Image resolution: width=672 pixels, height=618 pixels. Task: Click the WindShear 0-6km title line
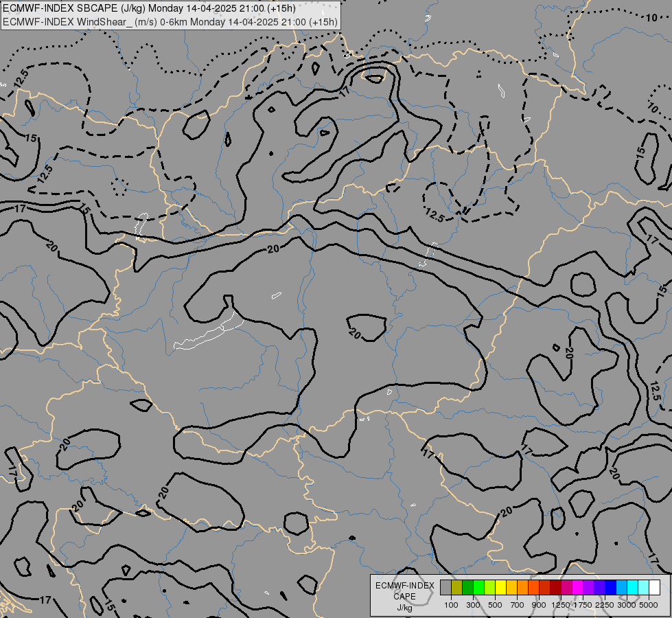point(170,22)
